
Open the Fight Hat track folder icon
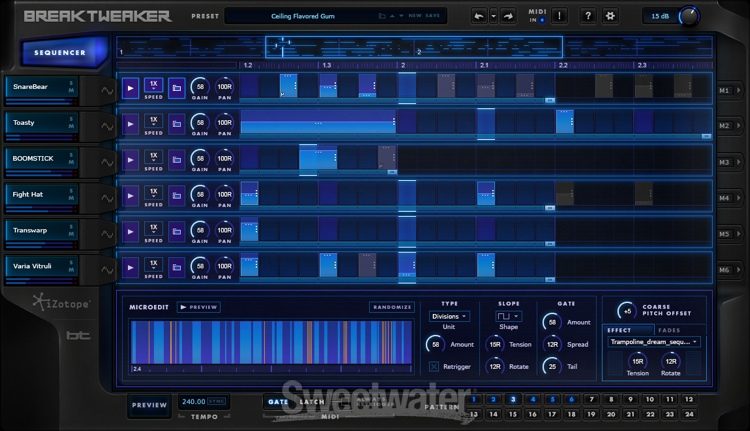[x=176, y=196]
